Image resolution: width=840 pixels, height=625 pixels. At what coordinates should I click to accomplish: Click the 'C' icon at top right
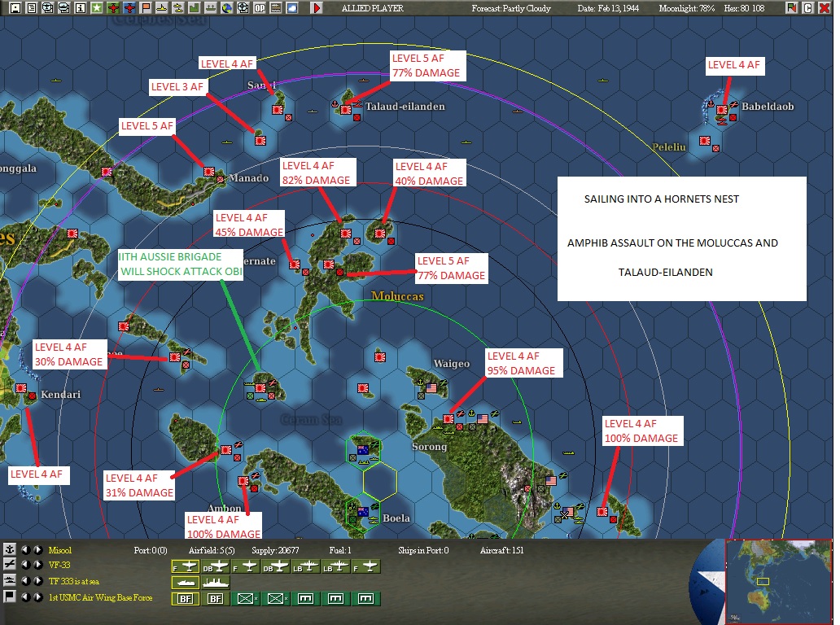tap(808, 8)
